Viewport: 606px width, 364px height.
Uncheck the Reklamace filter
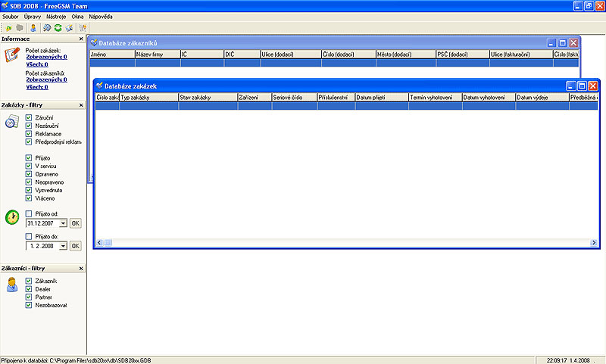(29, 133)
